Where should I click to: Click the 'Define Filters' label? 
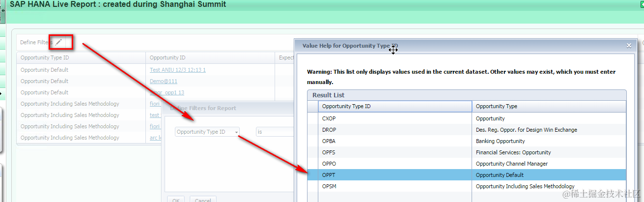(x=36, y=42)
